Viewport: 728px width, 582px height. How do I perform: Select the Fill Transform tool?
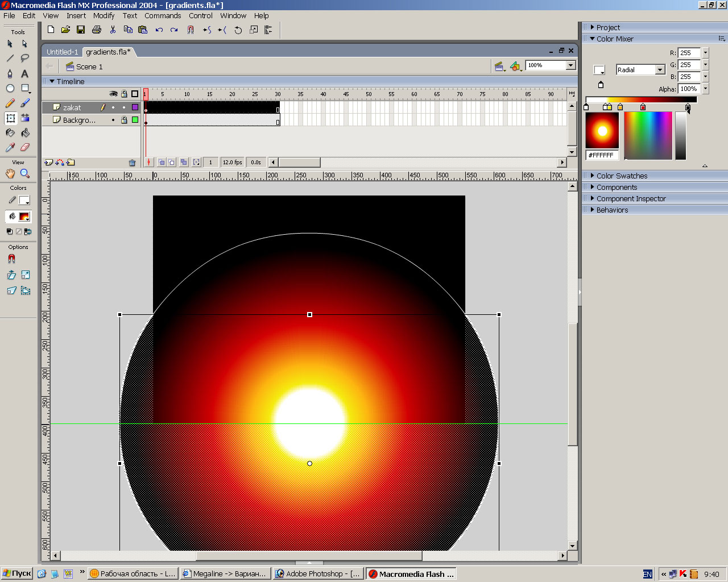25,118
